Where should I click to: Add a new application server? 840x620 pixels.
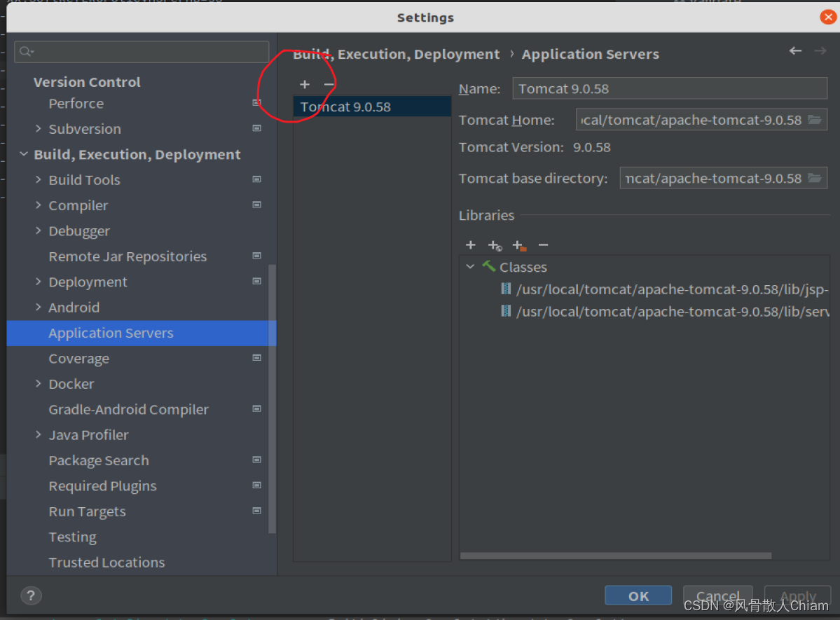[305, 84]
